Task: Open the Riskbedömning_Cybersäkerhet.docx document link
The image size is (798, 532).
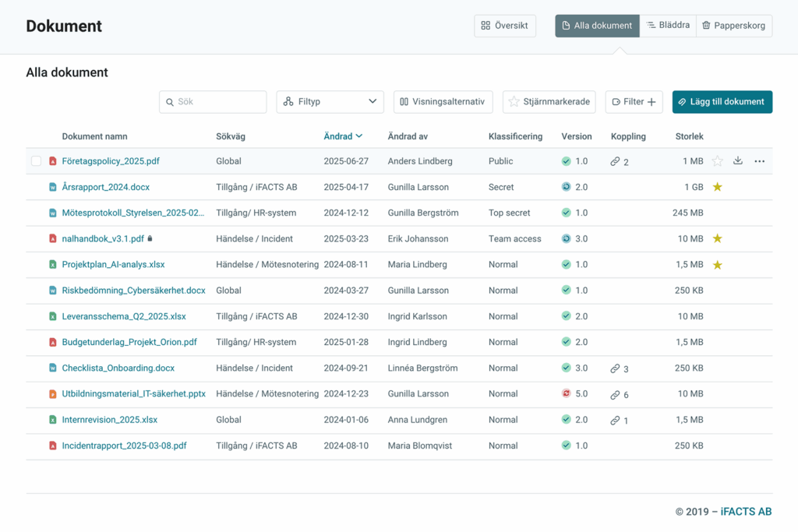Action: click(x=133, y=291)
